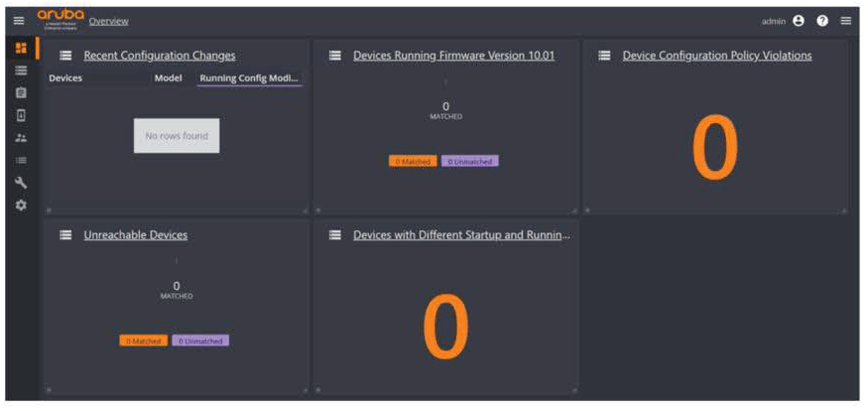Open the settings gear in sidebar
Image resolution: width=868 pixels, height=411 pixels.
pyautogui.click(x=21, y=205)
